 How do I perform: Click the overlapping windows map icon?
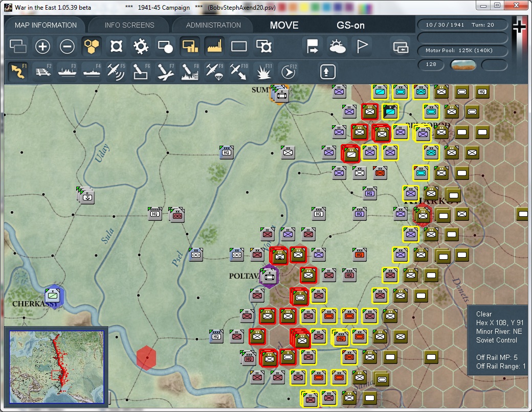tap(18, 46)
